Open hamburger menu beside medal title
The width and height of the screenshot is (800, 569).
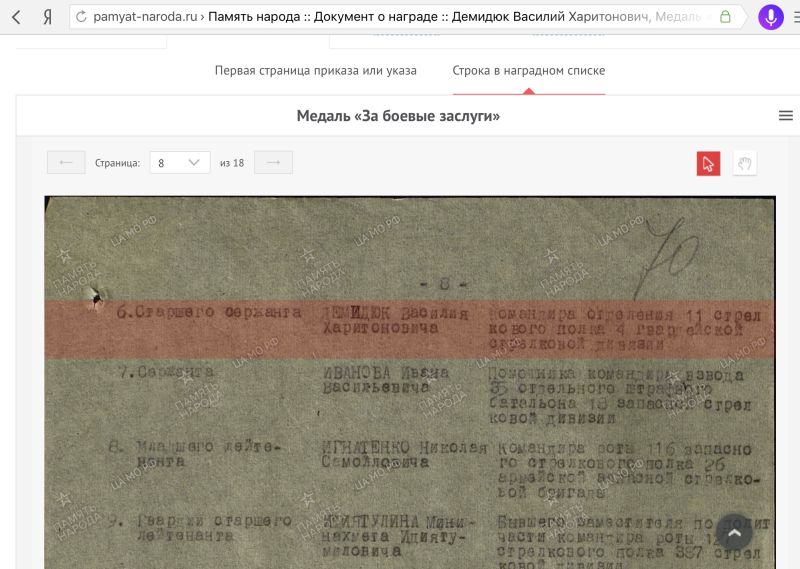coord(786,116)
